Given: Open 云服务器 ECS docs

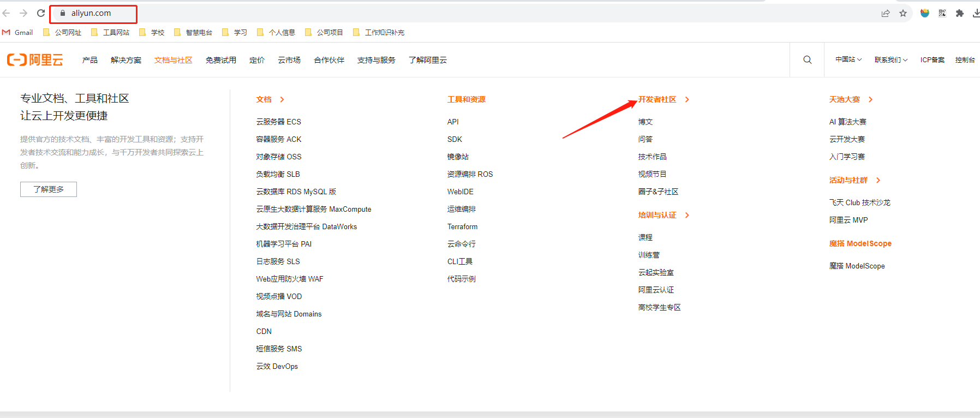Looking at the screenshot, I should click(x=279, y=122).
